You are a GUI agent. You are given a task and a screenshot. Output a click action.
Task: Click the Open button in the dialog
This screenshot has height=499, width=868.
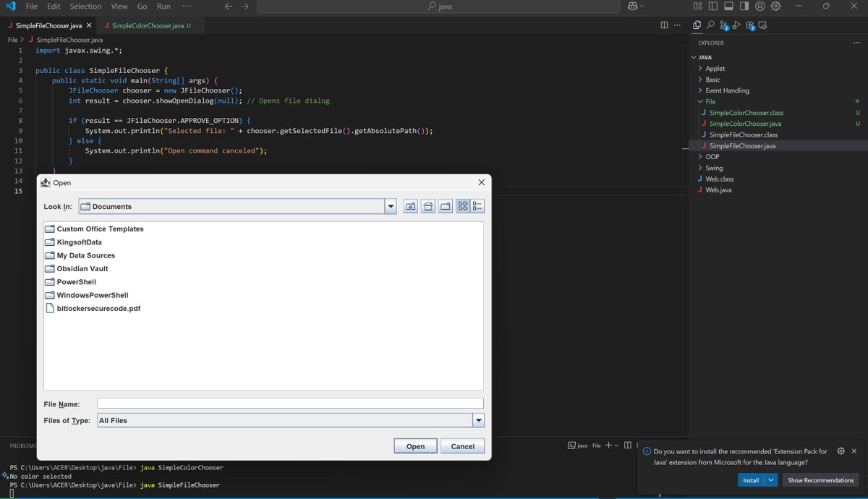pos(415,446)
